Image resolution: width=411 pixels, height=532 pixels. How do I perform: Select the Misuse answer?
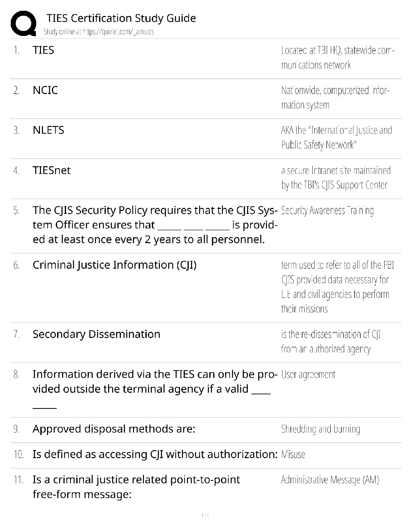pyautogui.click(x=293, y=454)
